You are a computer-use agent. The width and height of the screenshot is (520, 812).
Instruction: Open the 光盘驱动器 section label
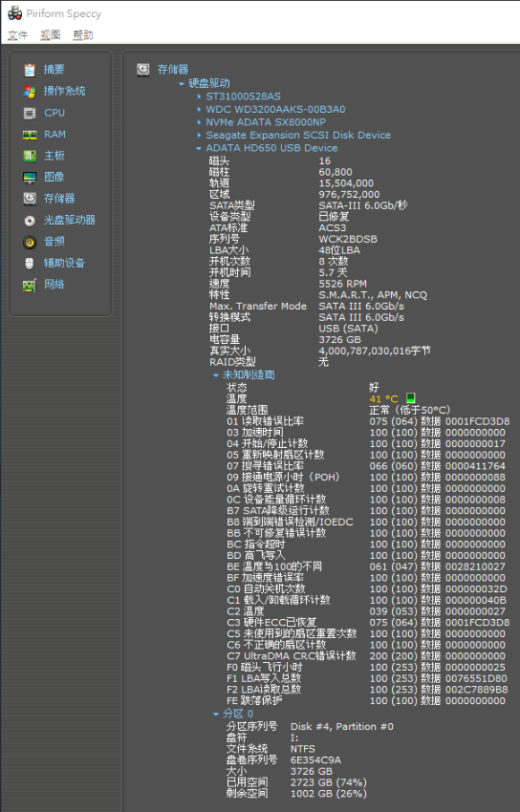pyautogui.click(x=70, y=220)
